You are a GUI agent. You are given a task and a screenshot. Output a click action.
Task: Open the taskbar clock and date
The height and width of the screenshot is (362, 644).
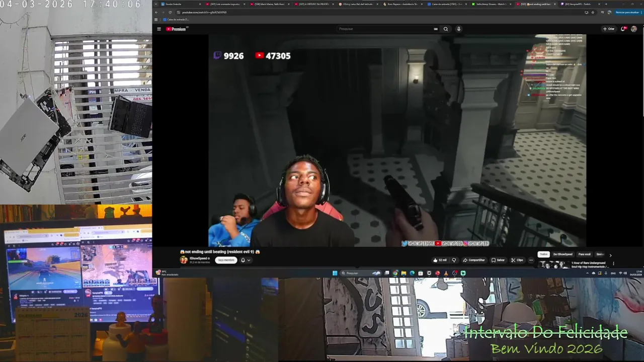click(636, 273)
